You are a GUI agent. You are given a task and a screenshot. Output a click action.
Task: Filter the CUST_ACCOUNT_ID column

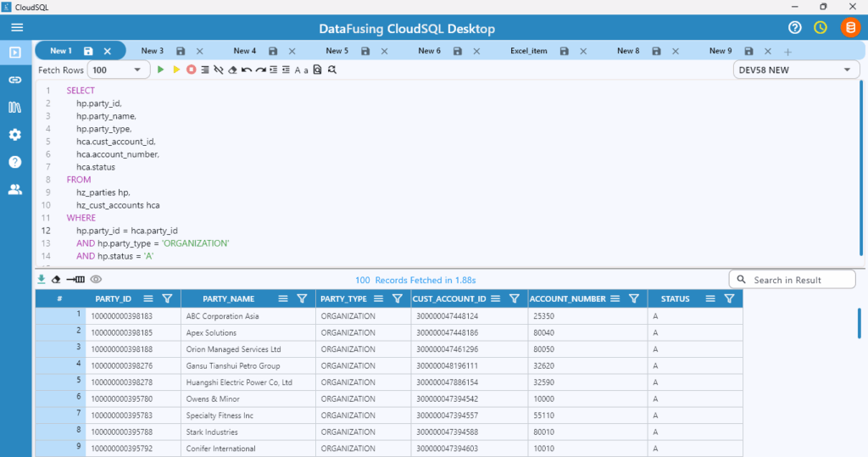pos(515,298)
